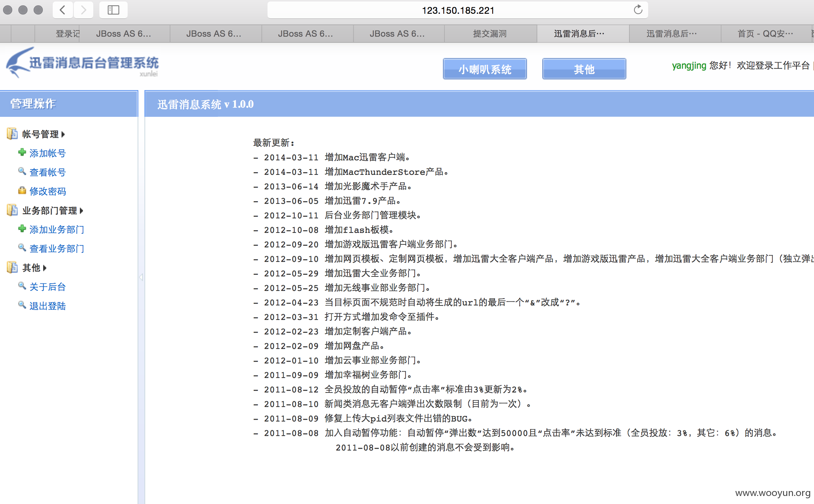Click the magnifier icon beside 查看业务部门
Image resolution: width=814 pixels, height=504 pixels.
coord(22,248)
